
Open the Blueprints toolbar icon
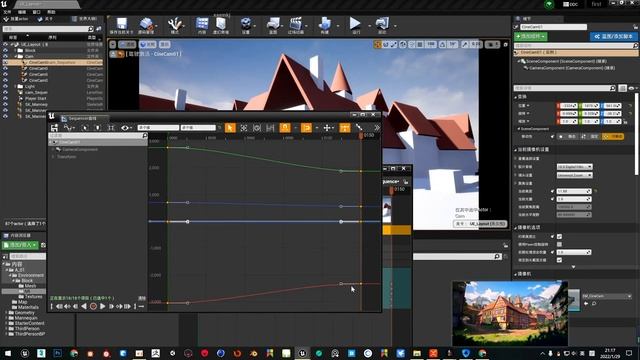click(x=273, y=24)
